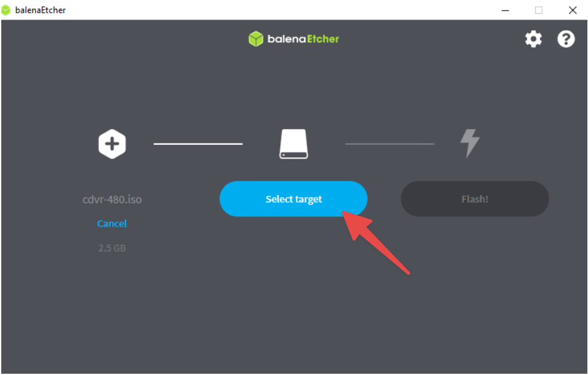The image size is (588, 375).
Task: Click the lightning bolt flash icon
Action: pyautogui.click(x=470, y=143)
